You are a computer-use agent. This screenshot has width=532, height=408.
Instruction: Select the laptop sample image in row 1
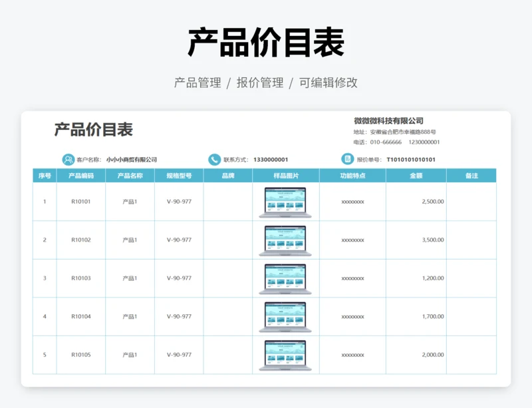pyautogui.click(x=285, y=202)
